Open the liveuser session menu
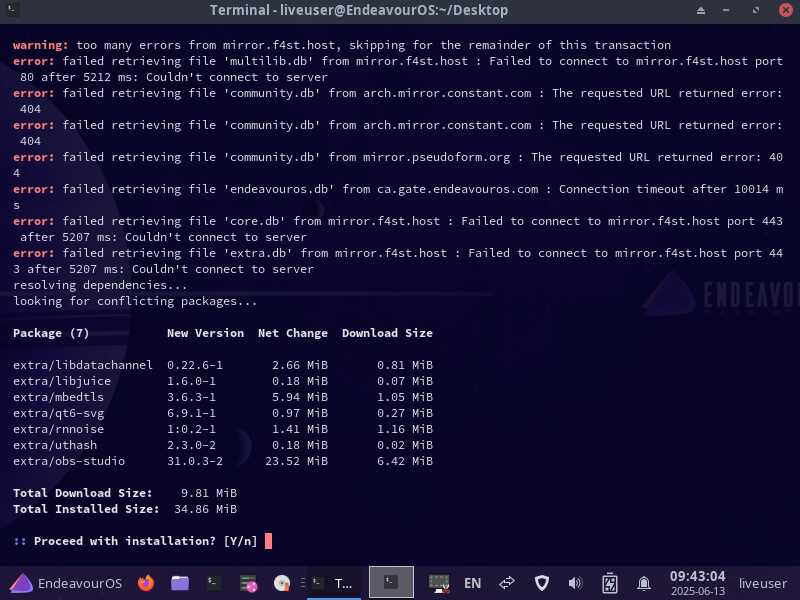 point(763,583)
